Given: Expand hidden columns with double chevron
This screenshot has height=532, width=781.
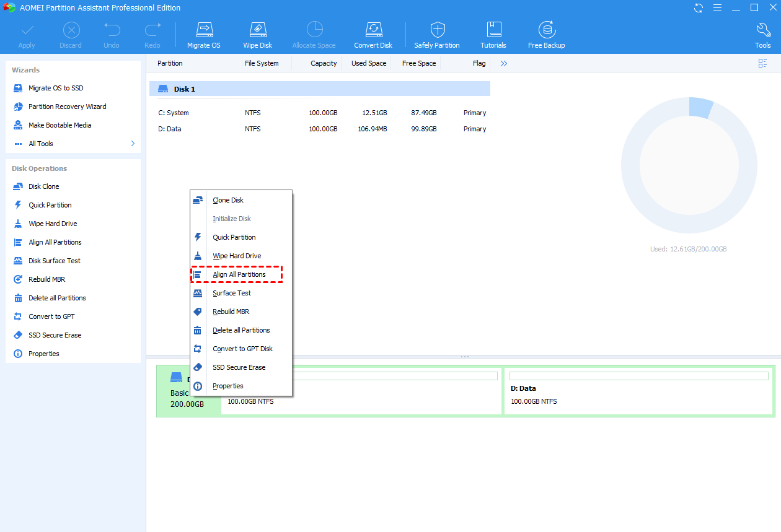Looking at the screenshot, I should click(x=504, y=63).
